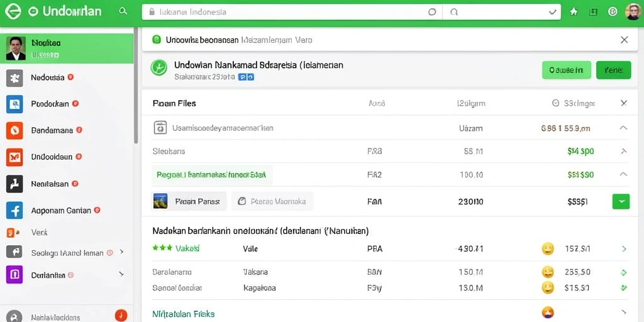The width and height of the screenshot is (644, 322).
Task: Click the search magnifier next to Undounlan
Action: pyautogui.click(x=123, y=11)
